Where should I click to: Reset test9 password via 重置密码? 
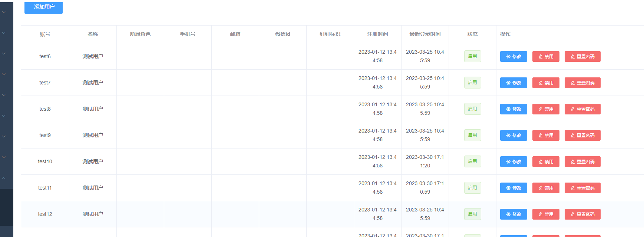coord(582,136)
